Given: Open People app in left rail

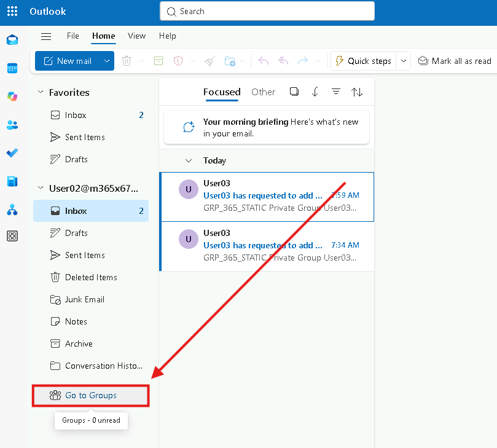Looking at the screenshot, I should (x=12, y=125).
